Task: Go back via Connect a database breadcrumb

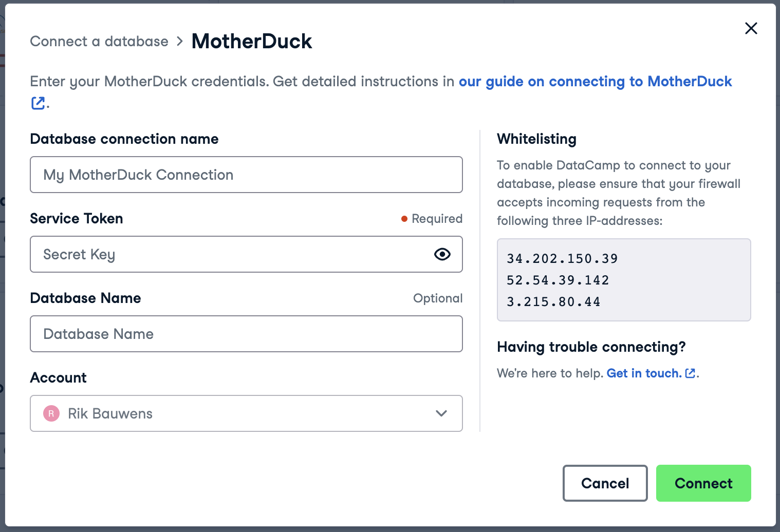Action: 99,41
